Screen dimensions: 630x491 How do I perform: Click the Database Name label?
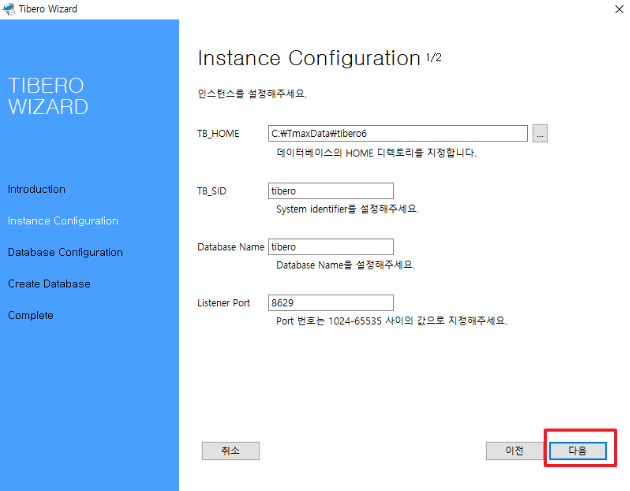(x=231, y=247)
